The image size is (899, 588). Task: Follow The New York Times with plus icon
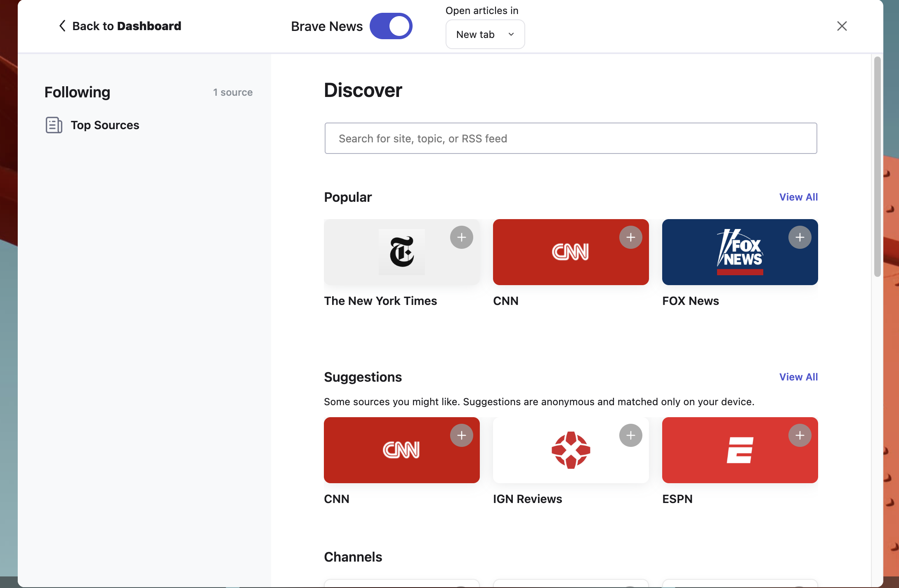click(461, 237)
